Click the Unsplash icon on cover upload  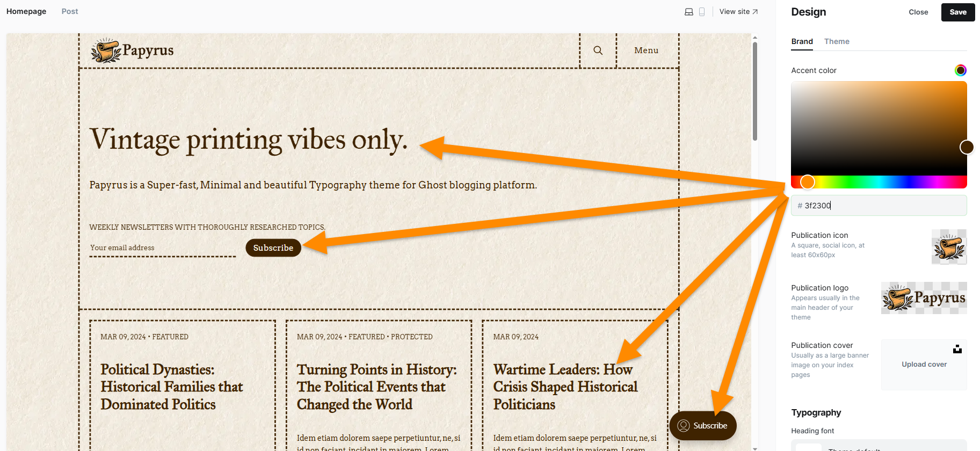pyautogui.click(x=957, y=349)
